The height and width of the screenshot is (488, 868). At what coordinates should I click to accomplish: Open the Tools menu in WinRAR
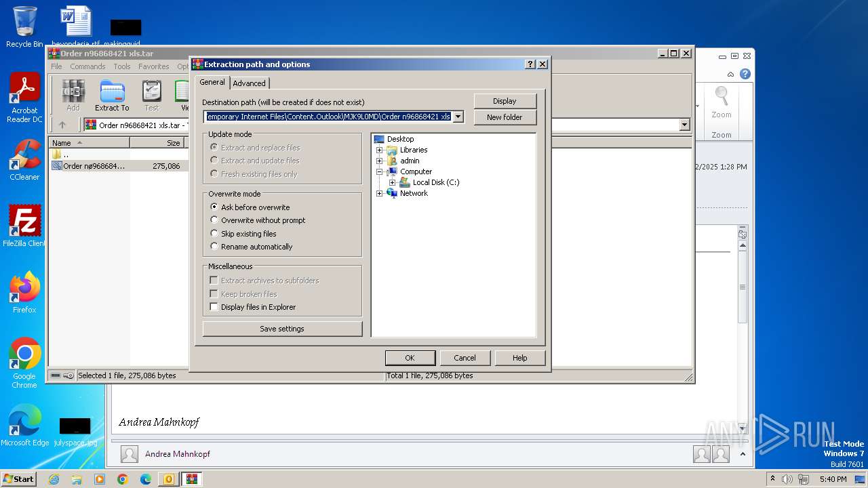(x=122, y=66)
